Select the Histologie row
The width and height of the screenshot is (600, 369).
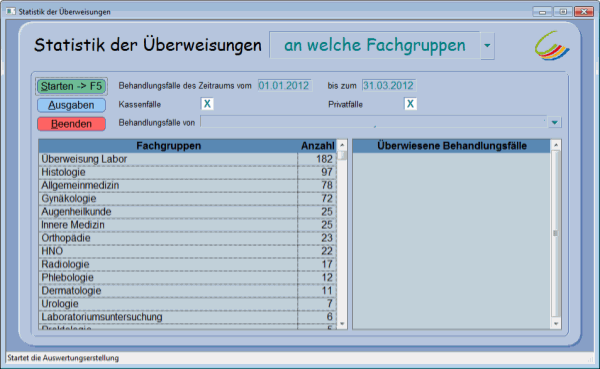click(x=188, y=172)
